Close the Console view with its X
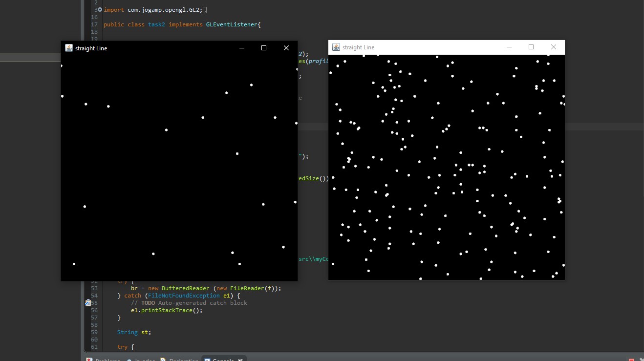Screen dimensions: 644x361 (x=240, y=360)
